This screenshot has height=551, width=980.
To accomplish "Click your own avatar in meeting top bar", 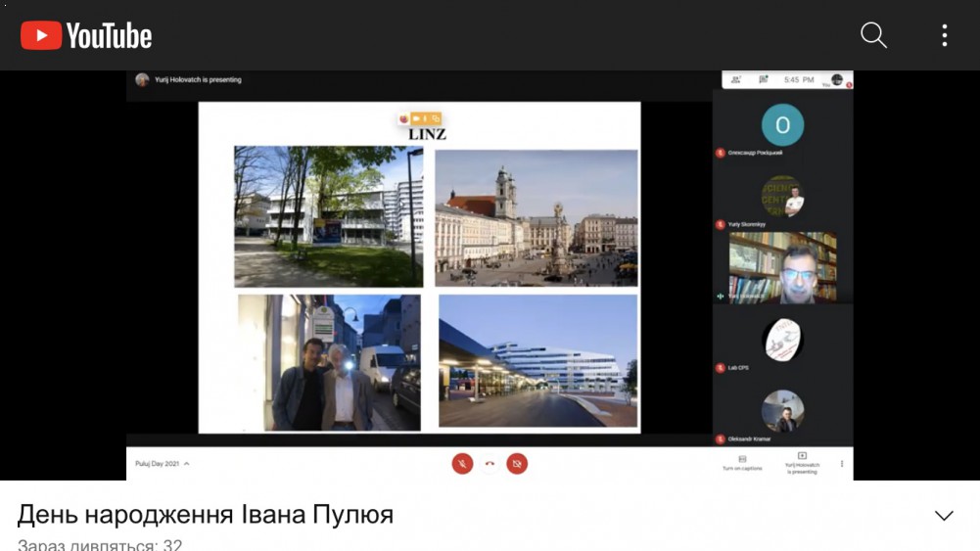I will coord(836,79).
